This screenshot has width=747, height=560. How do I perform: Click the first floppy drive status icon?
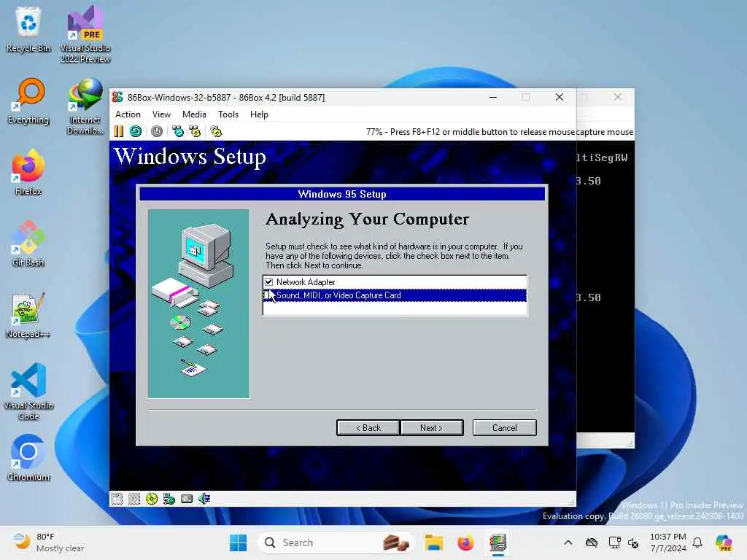click(117, 499)
